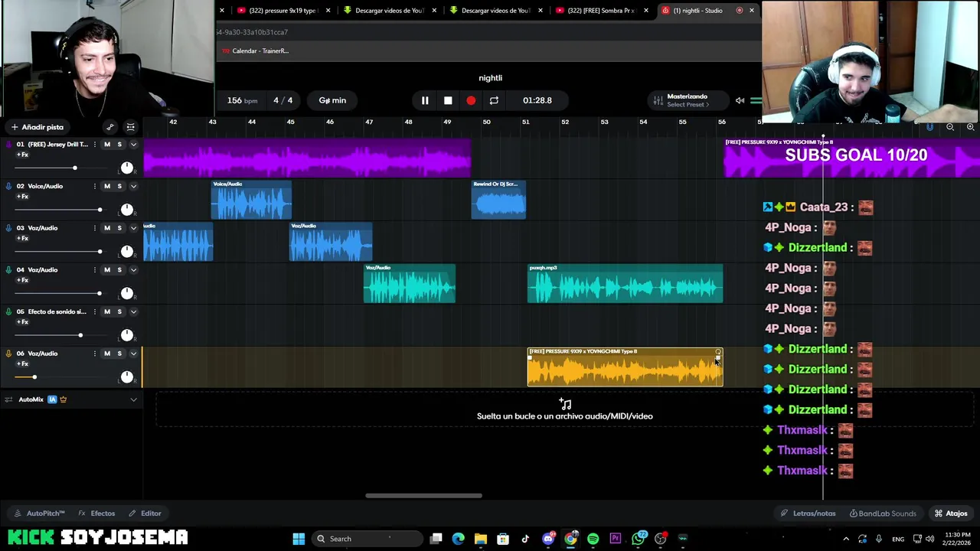Open the AutoMix sliders icon
The width and height of the screenshot is (980, 551).
[8, 399]
